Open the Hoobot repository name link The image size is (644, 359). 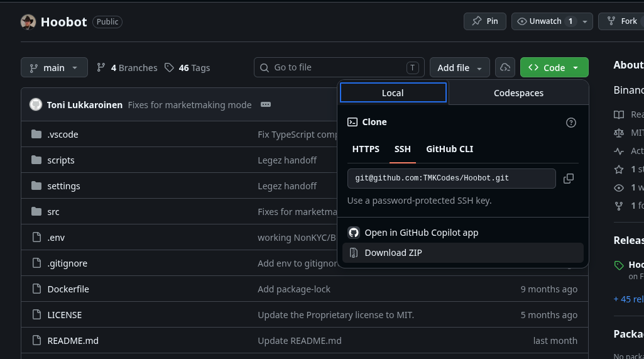[63, 22]
